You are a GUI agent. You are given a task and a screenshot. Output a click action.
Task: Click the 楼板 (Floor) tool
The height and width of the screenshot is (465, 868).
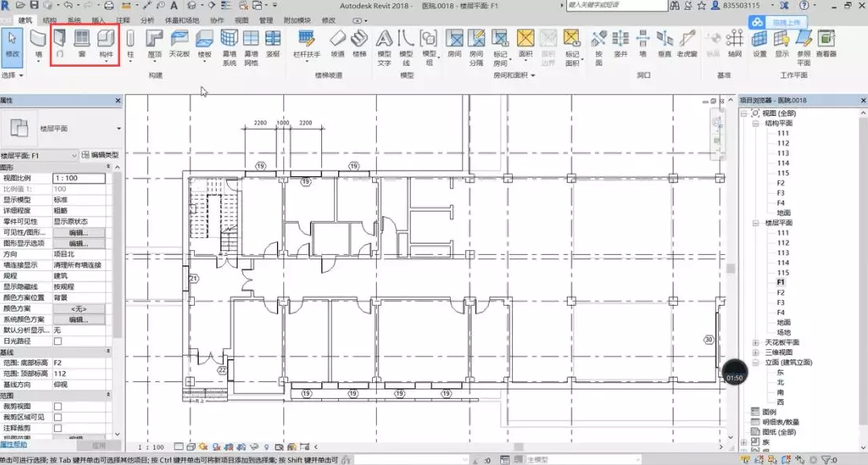pyautogui.click(x=205, y=44)
